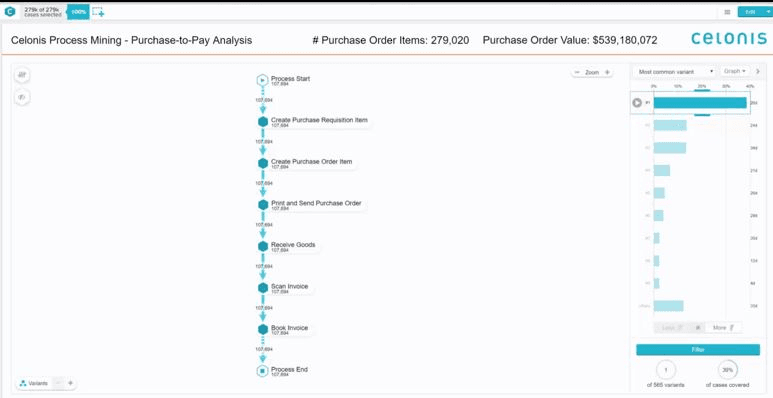This screenshot has height=398, width=773.
Task: Click the 'of 565 variants' text
Action: click(x=666, y=385)
